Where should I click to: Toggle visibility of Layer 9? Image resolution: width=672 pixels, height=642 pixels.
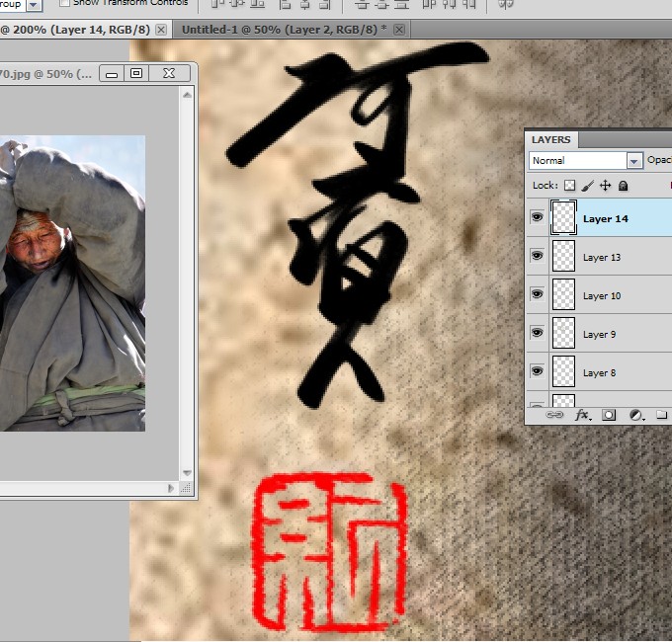click(x=537, y=333)
